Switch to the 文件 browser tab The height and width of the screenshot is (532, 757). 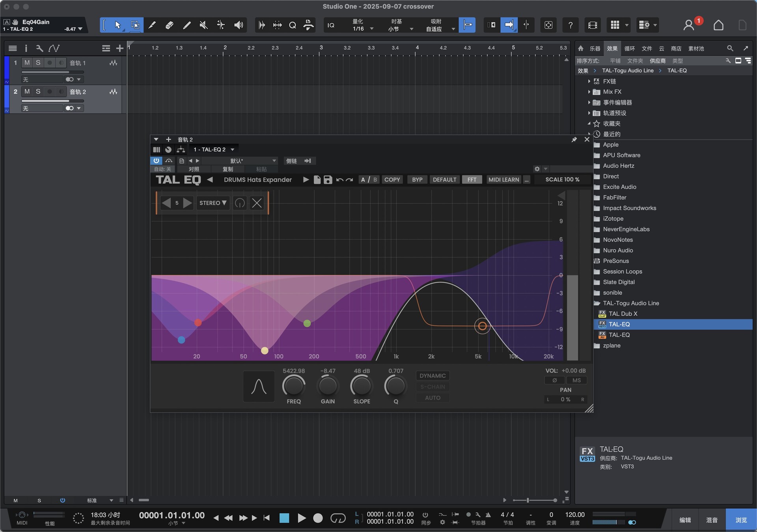tap(647, 49)
